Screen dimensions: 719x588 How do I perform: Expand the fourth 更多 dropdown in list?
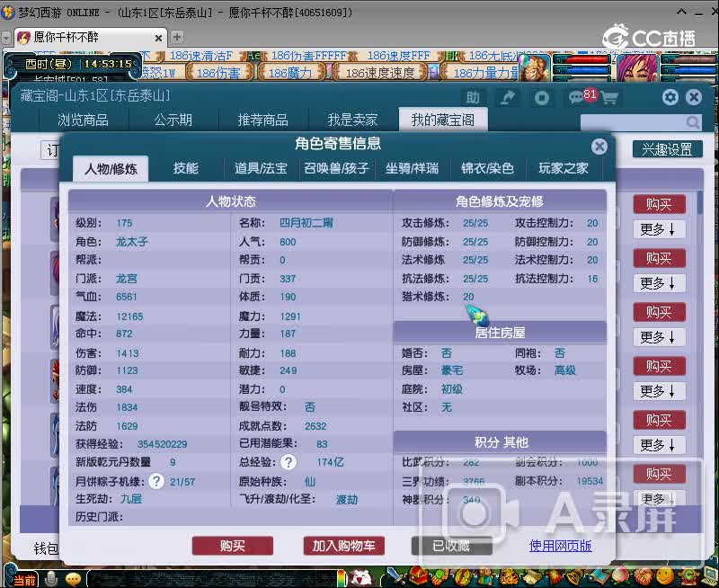[x=658, y=391]
